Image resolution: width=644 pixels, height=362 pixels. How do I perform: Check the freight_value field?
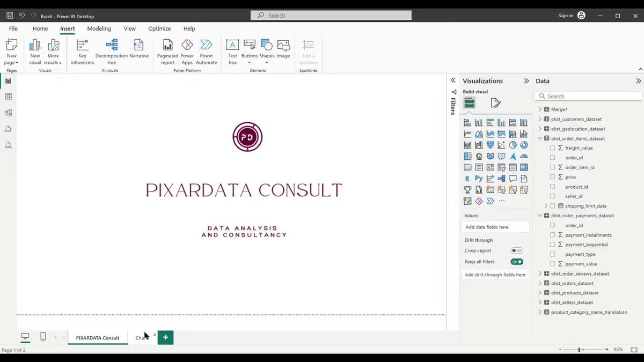[x=552, y=148]
